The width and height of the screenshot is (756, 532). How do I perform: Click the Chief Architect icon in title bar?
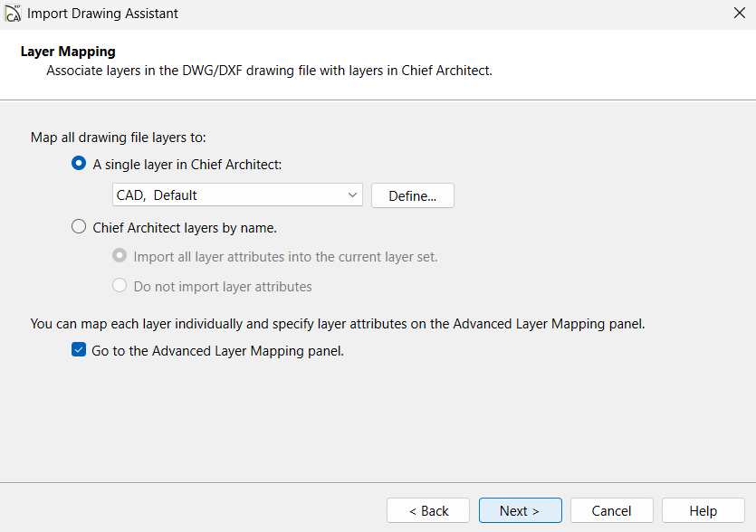point(13,14)
